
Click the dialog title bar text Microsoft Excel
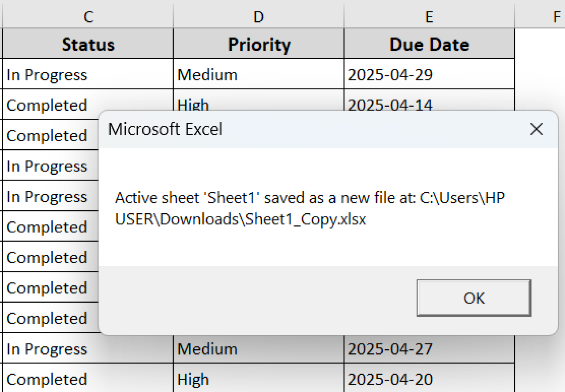pyautogui.click(x=166, y=129)
